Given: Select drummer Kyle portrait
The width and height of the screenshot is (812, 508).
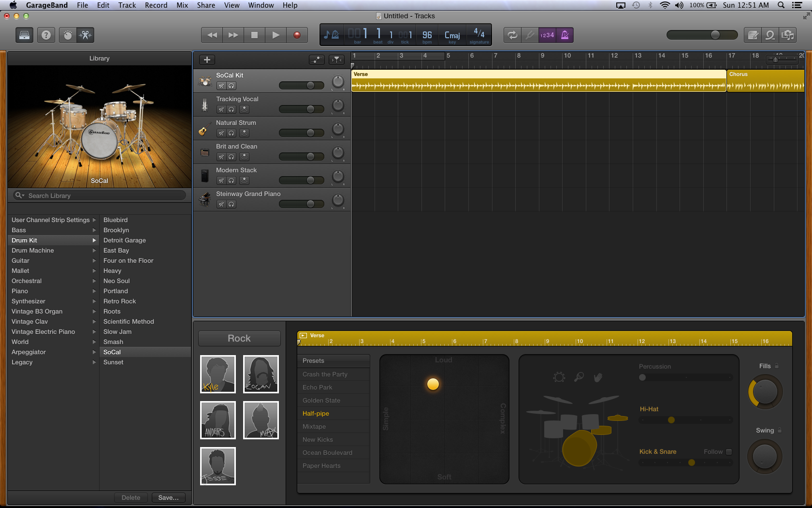Looking at the screenshot, I should click(218, 374).
